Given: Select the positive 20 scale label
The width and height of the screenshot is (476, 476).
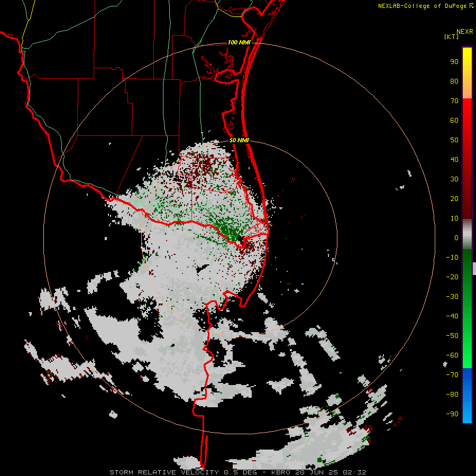Looking at the screenshot, I should coord(454,198).
